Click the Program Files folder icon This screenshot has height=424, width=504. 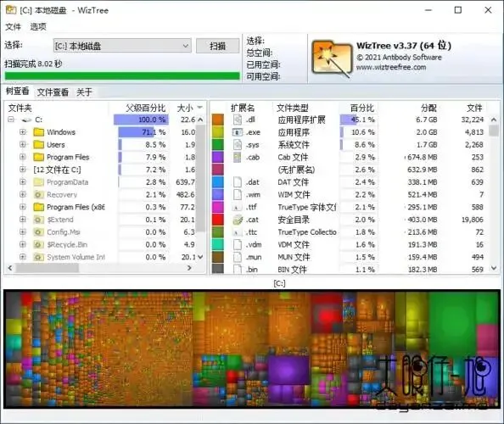pyautogui.click(x=38, y=157)
